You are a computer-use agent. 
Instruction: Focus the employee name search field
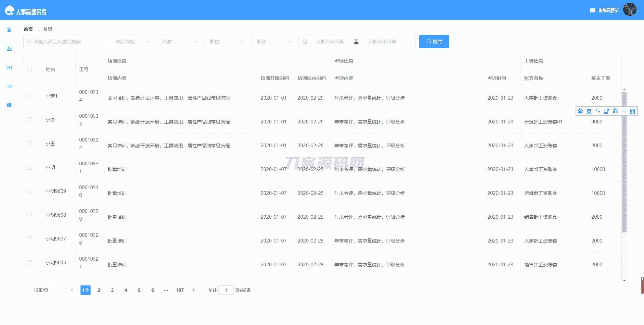tap(65, 42)
